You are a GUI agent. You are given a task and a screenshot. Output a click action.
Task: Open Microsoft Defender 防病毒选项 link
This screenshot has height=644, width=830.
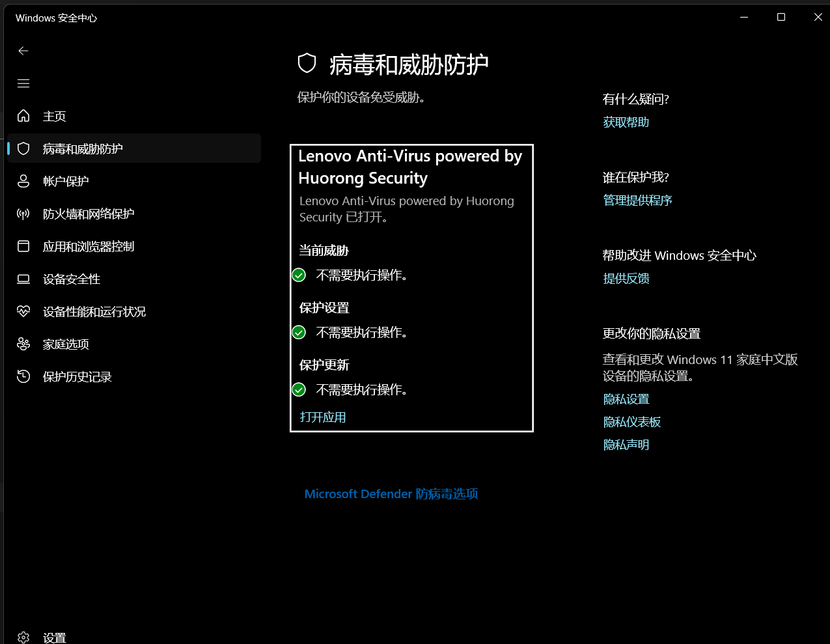391,494
